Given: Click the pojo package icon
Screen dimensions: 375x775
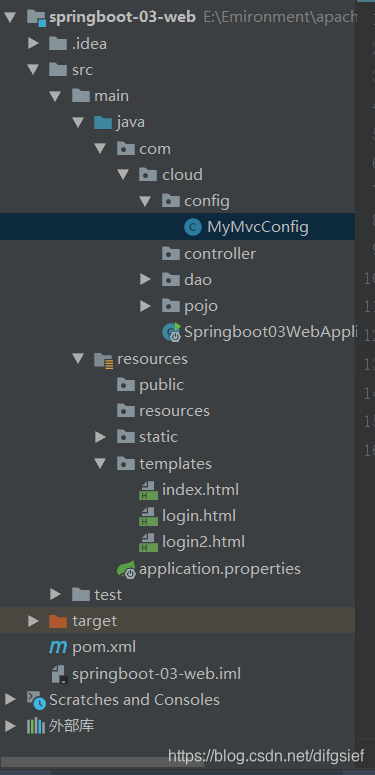Looking at the screenshot, I should click(x=170, y=306).
